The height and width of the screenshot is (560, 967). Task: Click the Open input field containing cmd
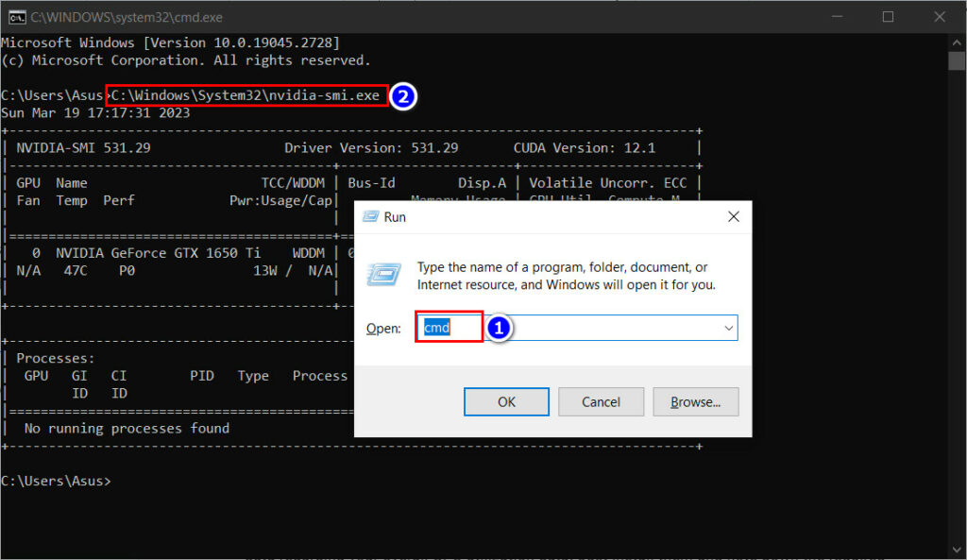(577, 328)
